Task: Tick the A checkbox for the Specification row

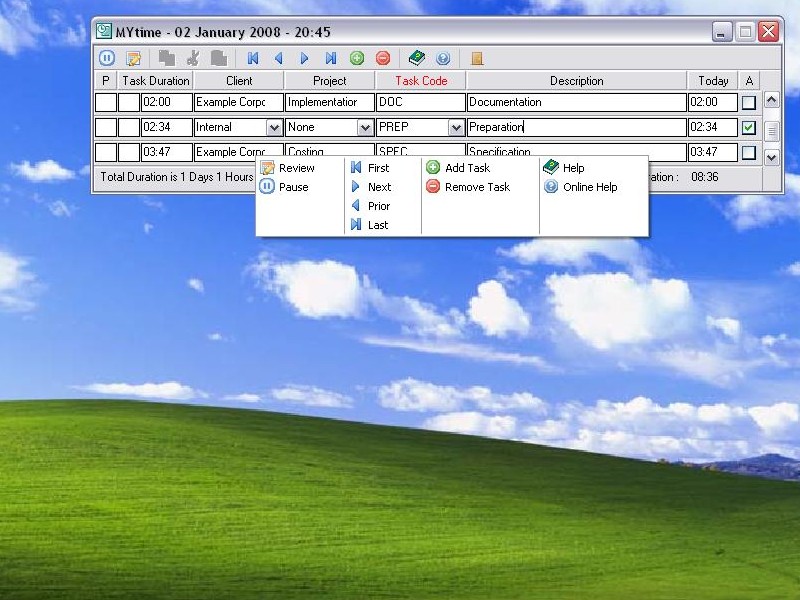Action: pos(749,153)
